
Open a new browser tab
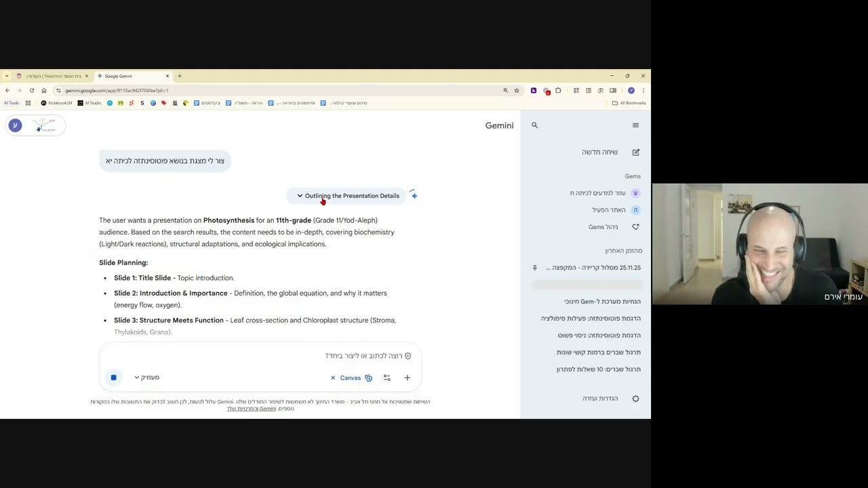[x=180, y=76]
